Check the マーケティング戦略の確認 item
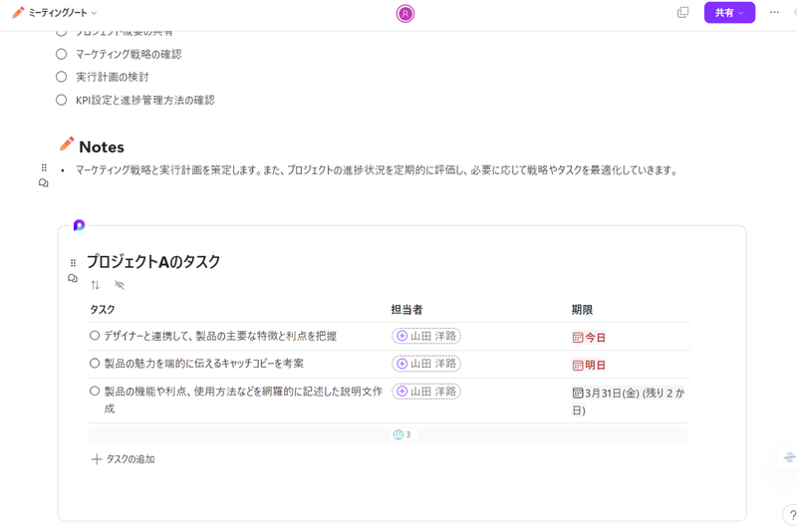The image size is (797, 532). pyautogui.click(x=62, y=54)
